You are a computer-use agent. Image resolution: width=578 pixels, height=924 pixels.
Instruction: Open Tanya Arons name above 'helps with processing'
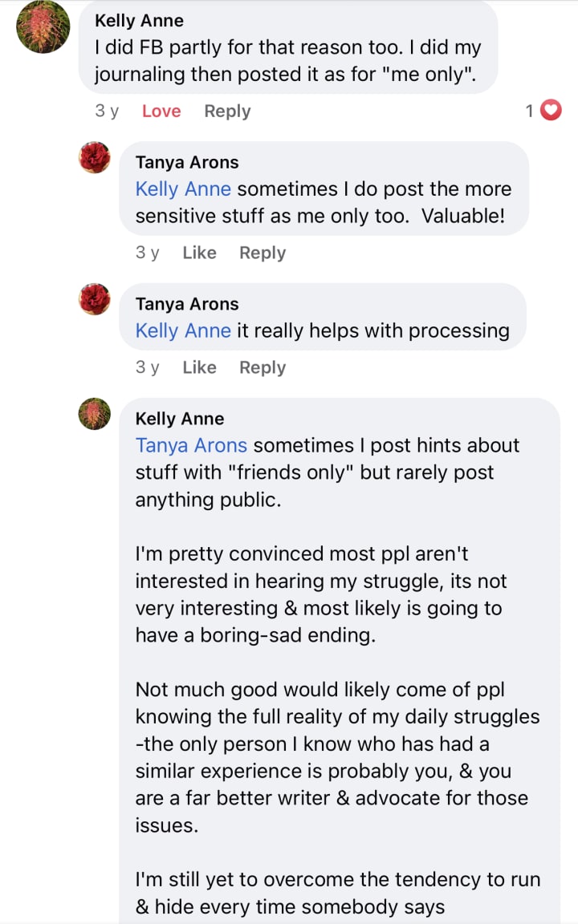coord(187,304)
